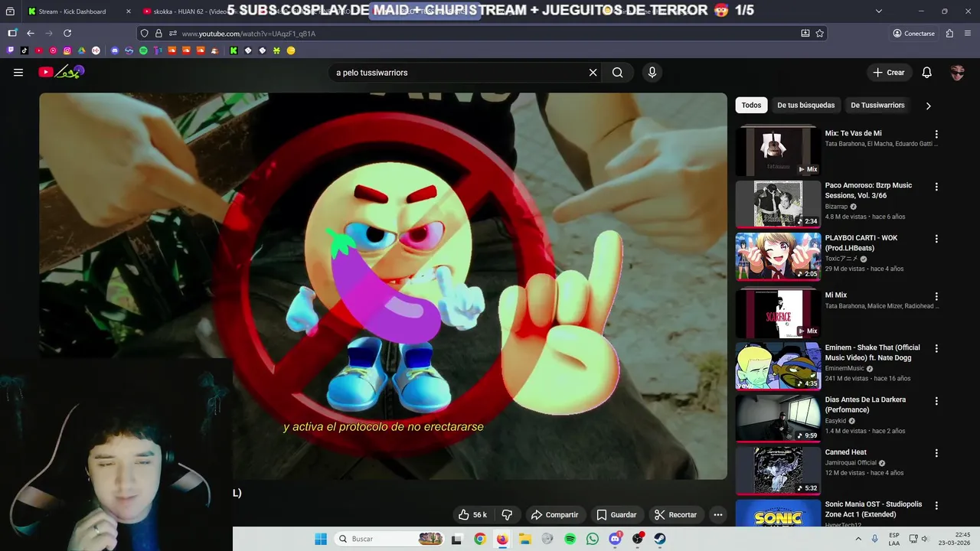
Task: Close the Stream - Kick Dashboard tab
Action: coord(128,11)
